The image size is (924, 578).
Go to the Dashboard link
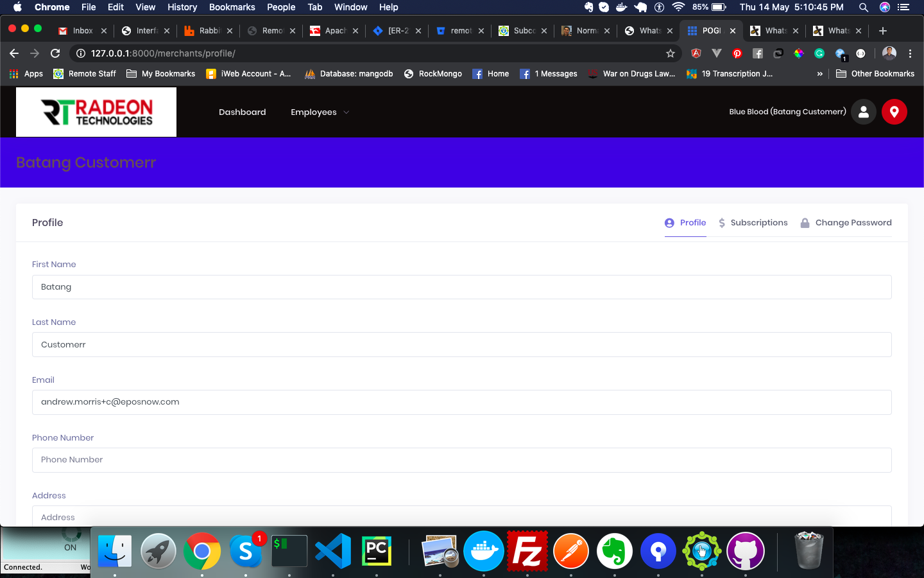[x=242, y=112]
